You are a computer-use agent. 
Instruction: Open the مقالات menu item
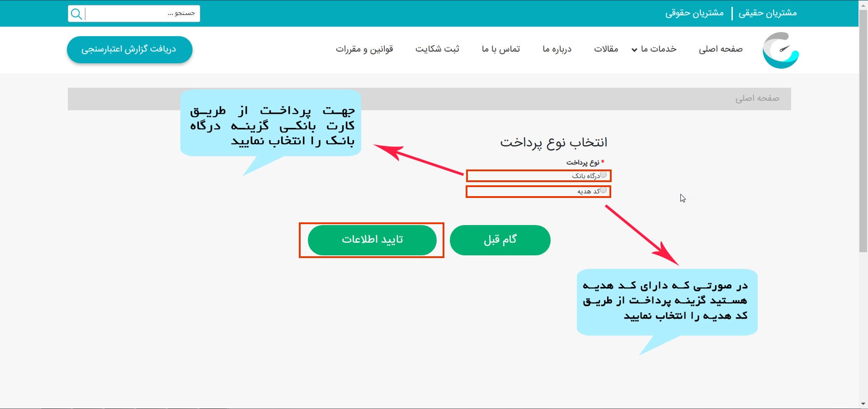[x=606, y=49]
